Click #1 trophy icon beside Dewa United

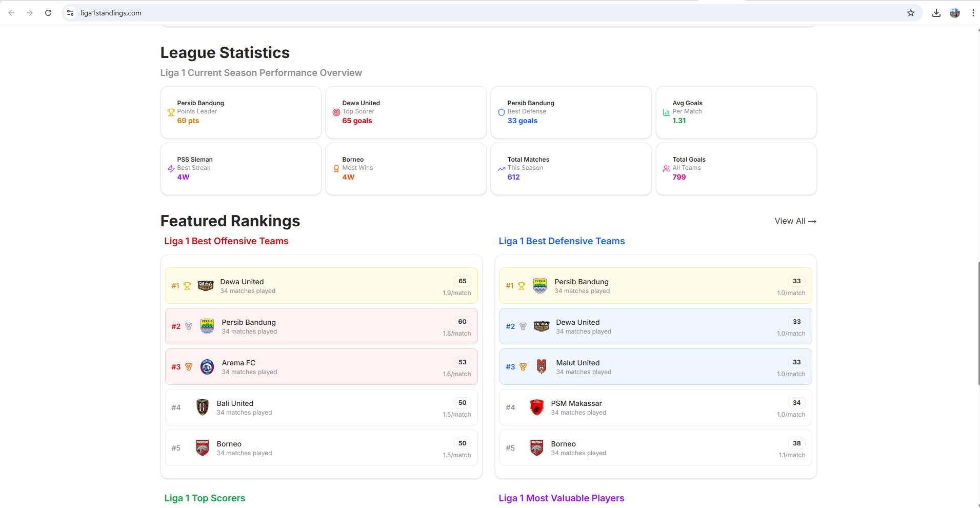[x=187, y=286]
